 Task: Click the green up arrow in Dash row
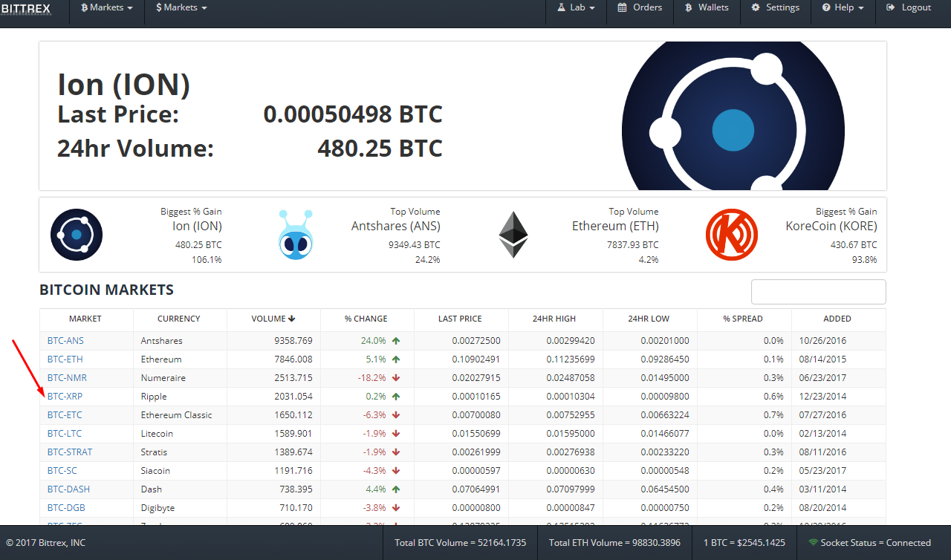[x=396, y=489]
